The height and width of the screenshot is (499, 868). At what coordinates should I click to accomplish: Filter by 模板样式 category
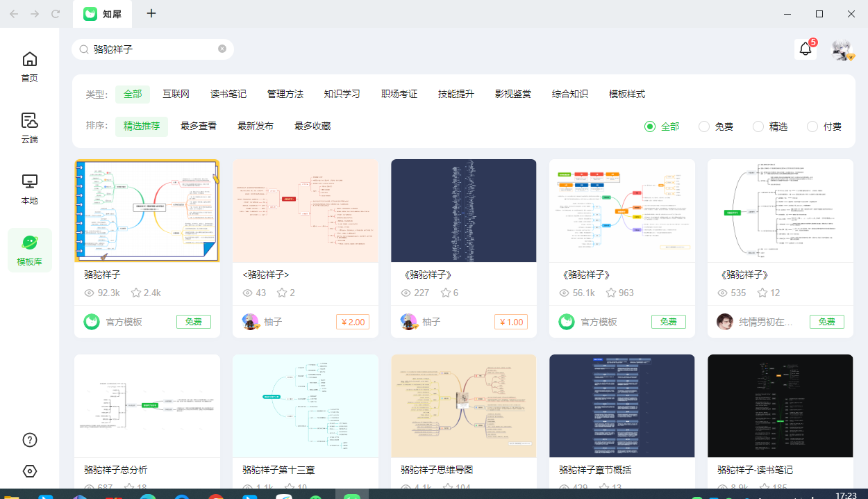[627, 95]
